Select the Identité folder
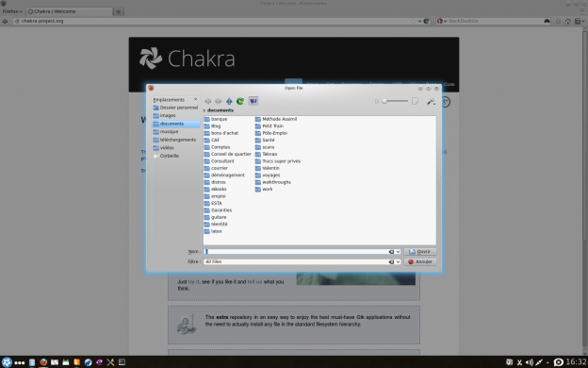 216,225
